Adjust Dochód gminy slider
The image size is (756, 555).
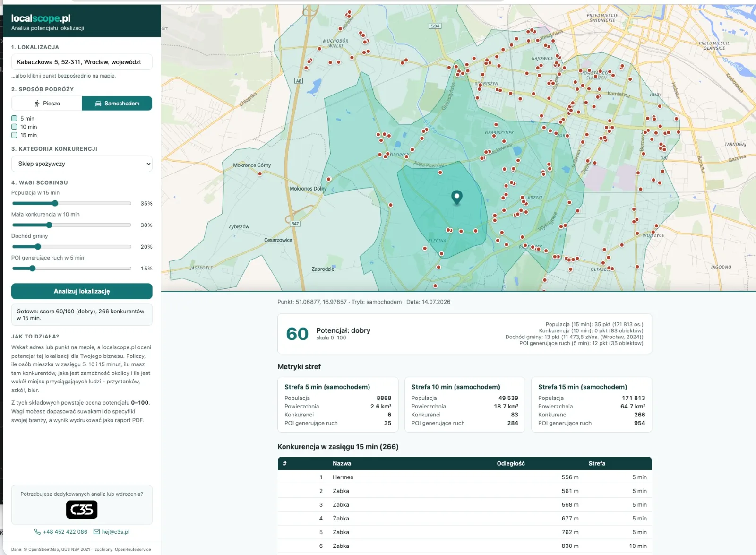coord(71,247)
